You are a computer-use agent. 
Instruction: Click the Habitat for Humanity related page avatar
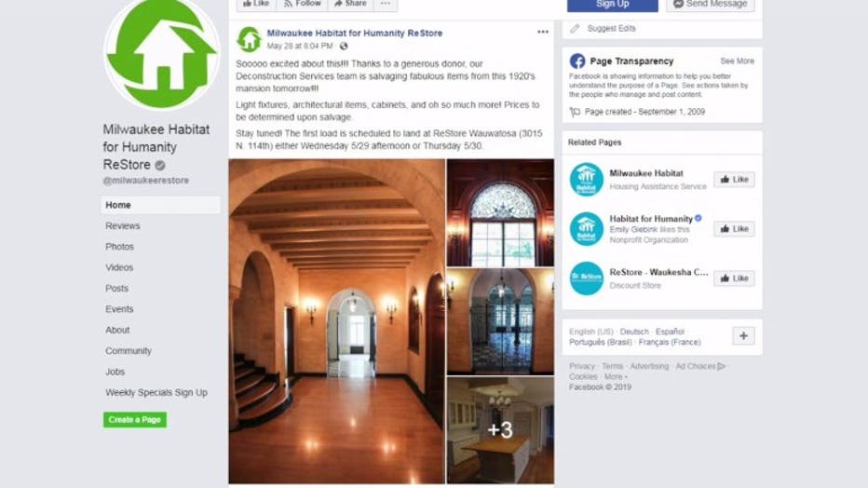[586, 228]
